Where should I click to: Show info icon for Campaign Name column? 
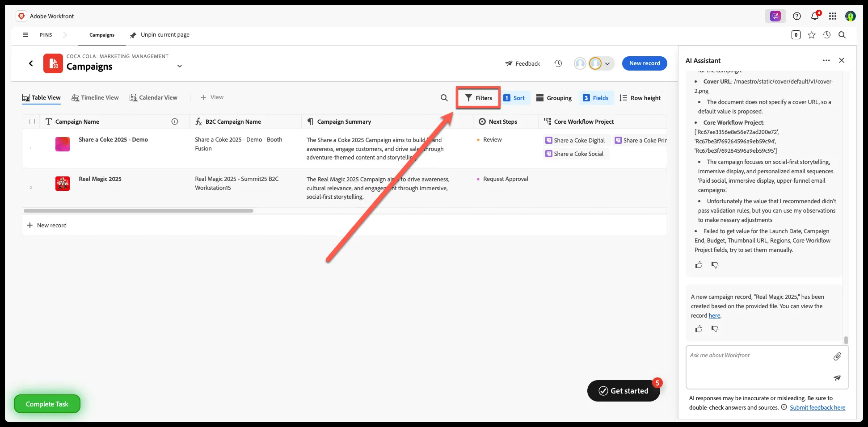click(175, 121)
